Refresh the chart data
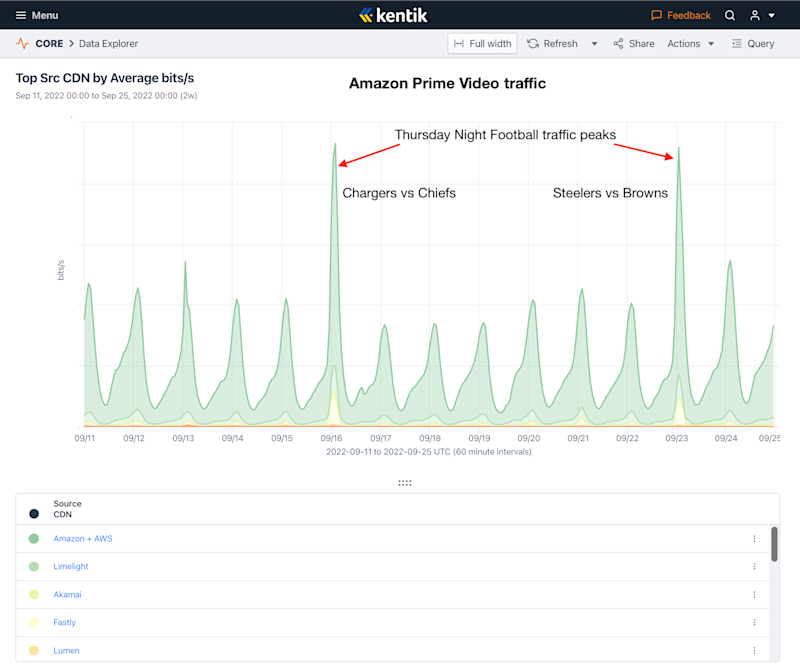The width and height of the screenshot is (800, 671). [552, 43]
